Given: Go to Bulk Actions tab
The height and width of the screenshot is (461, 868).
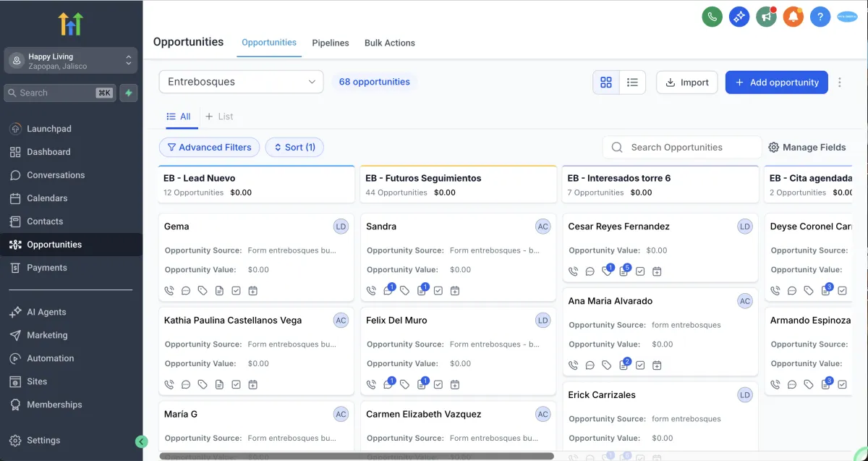Looking at the screenshot, I should coord(390,43).
